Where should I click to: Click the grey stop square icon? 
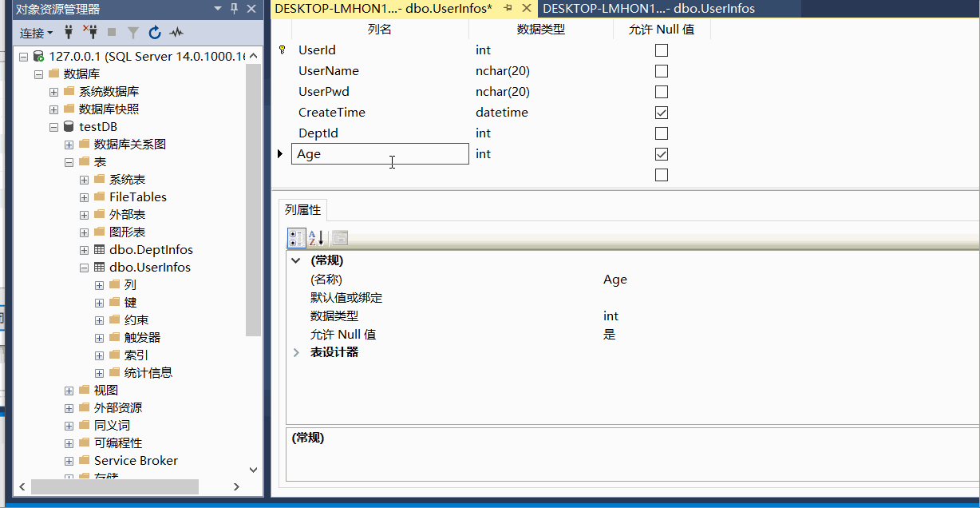(x=112, y=33)
